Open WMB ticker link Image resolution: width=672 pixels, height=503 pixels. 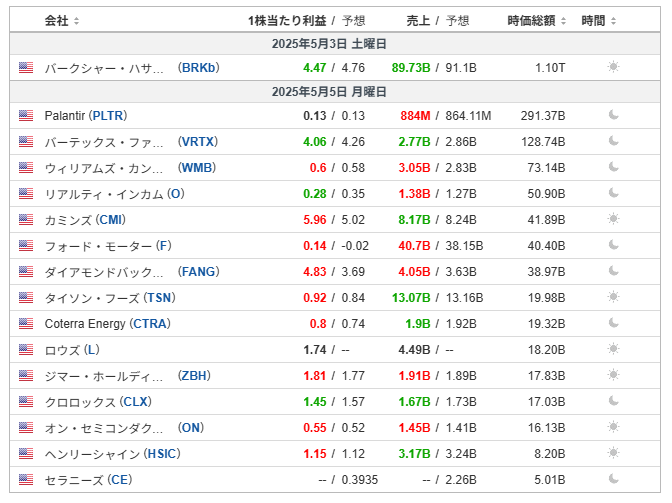pos(197,168)
